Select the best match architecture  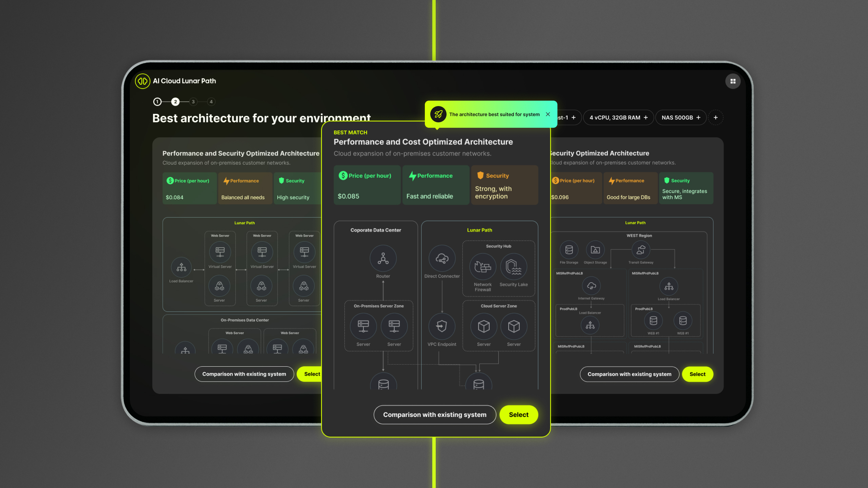click(x=518, y=414)
